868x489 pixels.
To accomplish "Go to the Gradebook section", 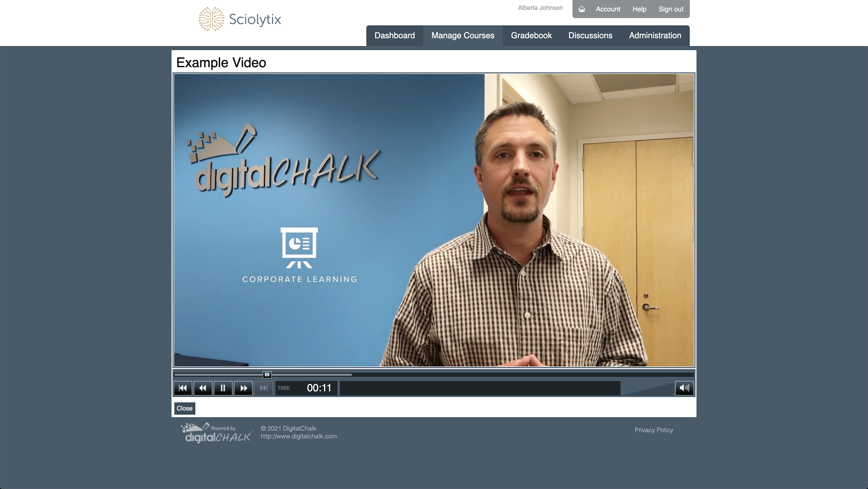I will pos(531,35).
